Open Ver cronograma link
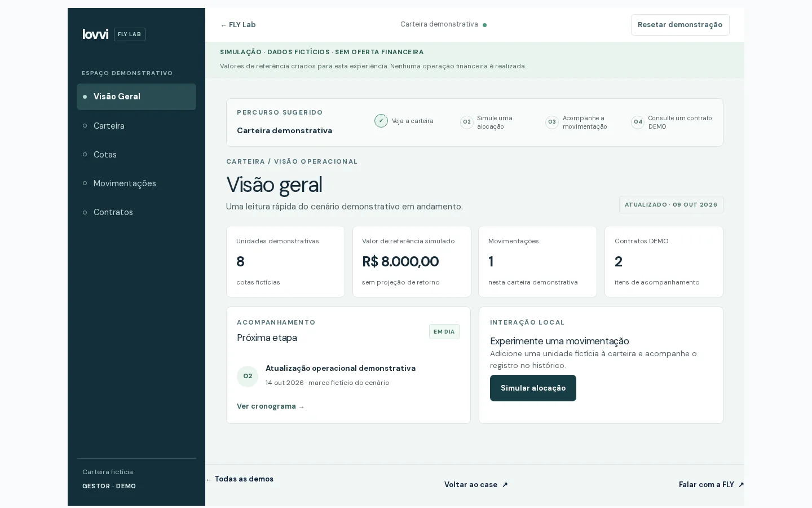 click(x=271, y=406)
